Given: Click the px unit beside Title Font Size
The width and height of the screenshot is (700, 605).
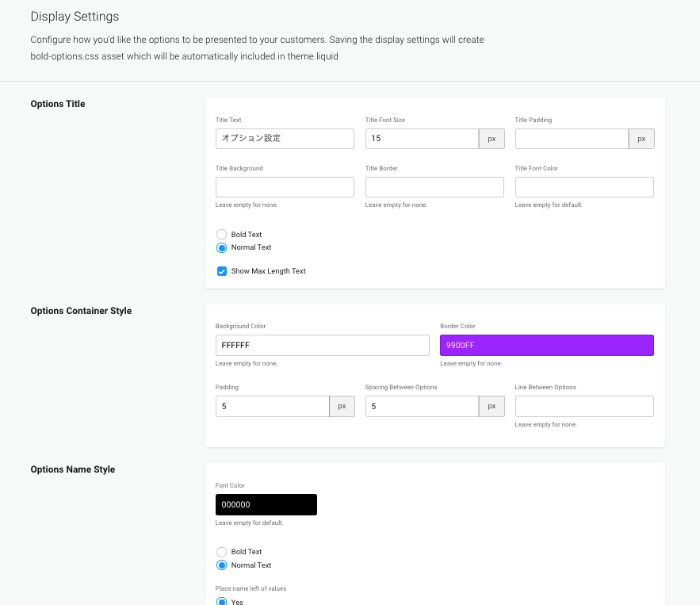Looking at the screenshot, I should point(492,139).
